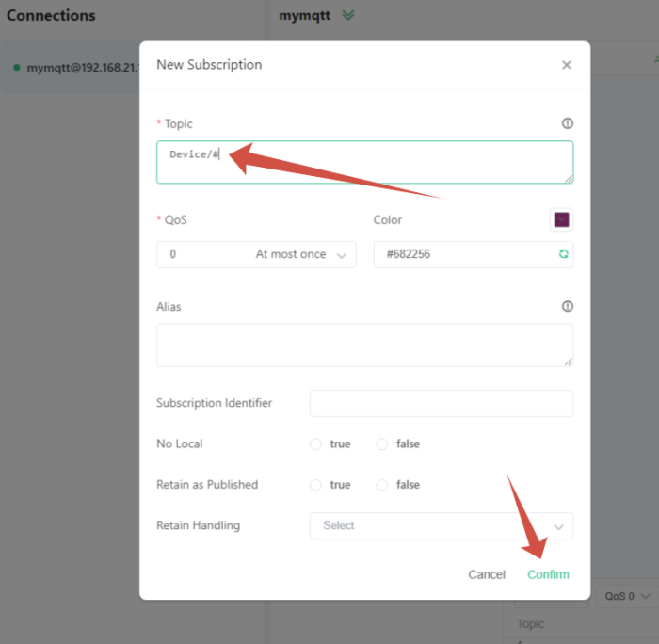Focus the Subscription Identifier field

(441, 403)
